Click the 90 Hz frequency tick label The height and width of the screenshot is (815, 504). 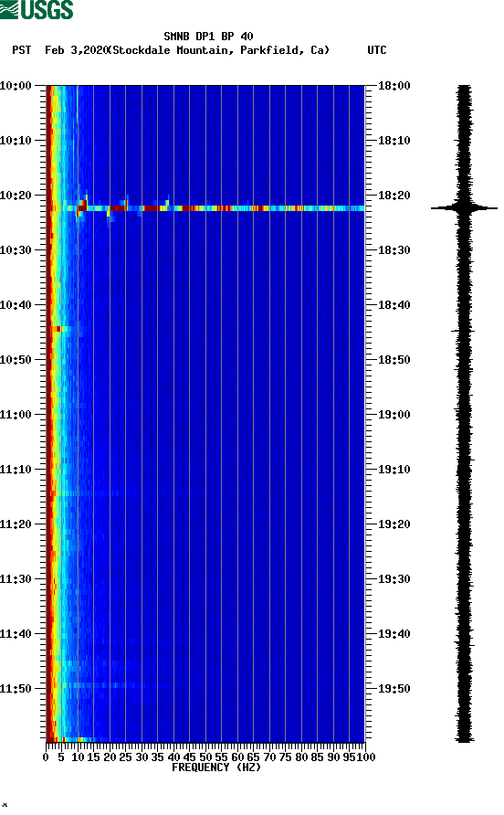[333, 757]
